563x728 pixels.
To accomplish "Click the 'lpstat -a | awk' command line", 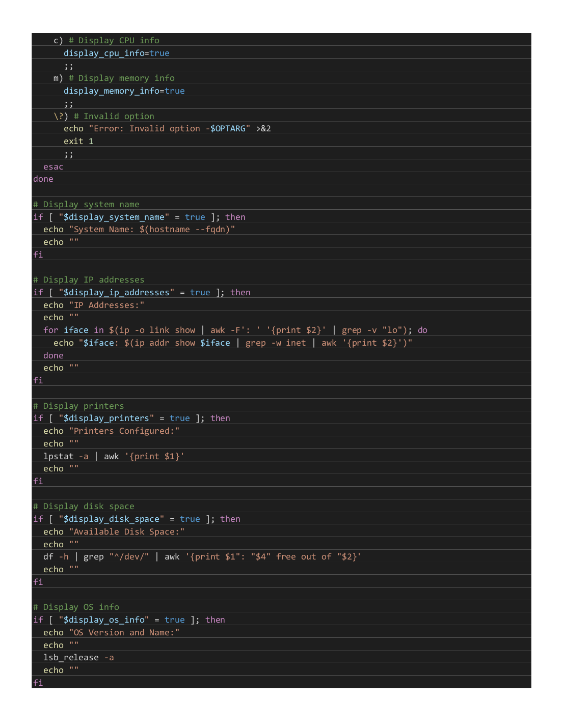I will tap(114, 456).
